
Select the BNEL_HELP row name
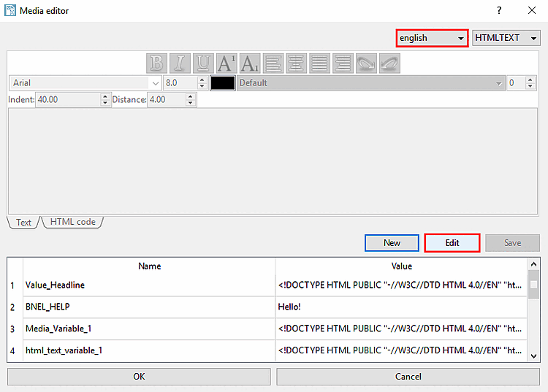[x=149, y=307]
